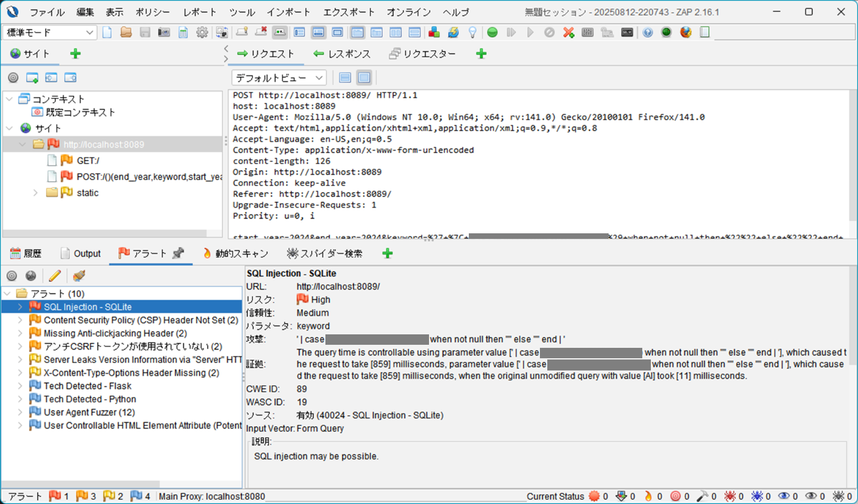Click the red X add custom breakpoint icon

[569, 32]
